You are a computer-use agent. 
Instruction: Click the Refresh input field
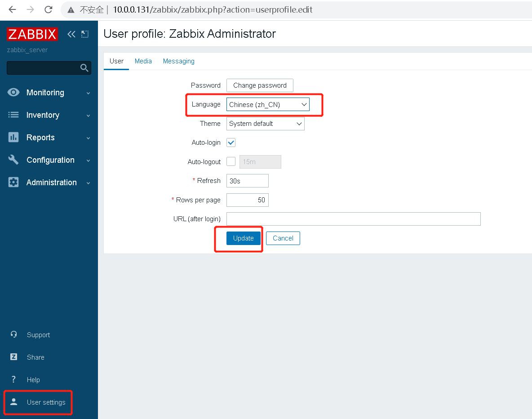(247, 181)
